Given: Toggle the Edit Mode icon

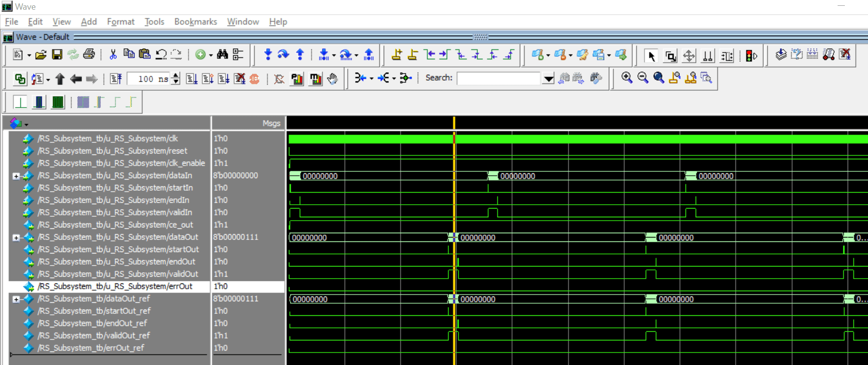Looking at the screenshot, I should (727, 56).
